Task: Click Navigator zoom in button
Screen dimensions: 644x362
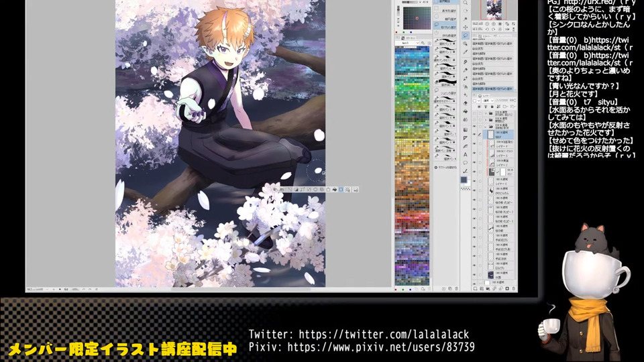Action: coord(493,24)
